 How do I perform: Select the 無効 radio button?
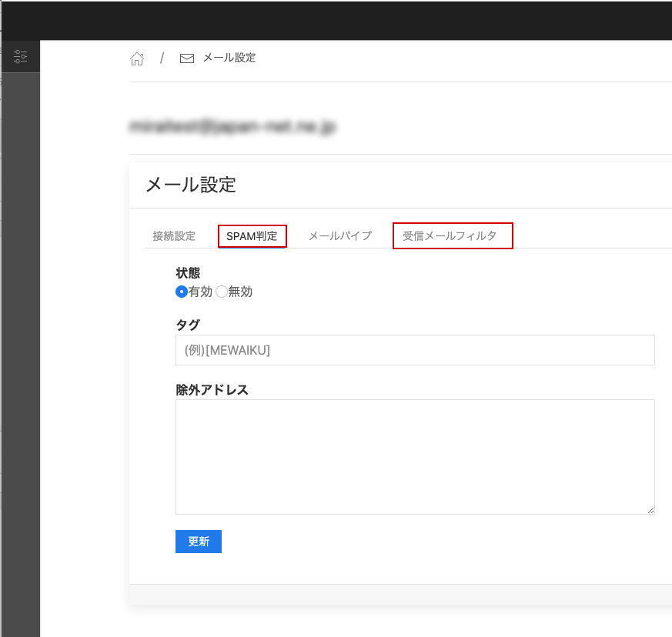222,292
